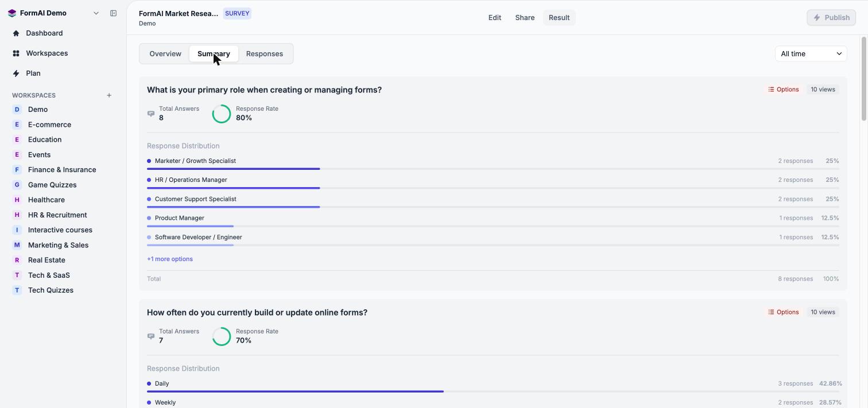The image size is (868, 408).
Task: Click the Tech Quizzes letter badge
Action: click(x=17, y=290)
